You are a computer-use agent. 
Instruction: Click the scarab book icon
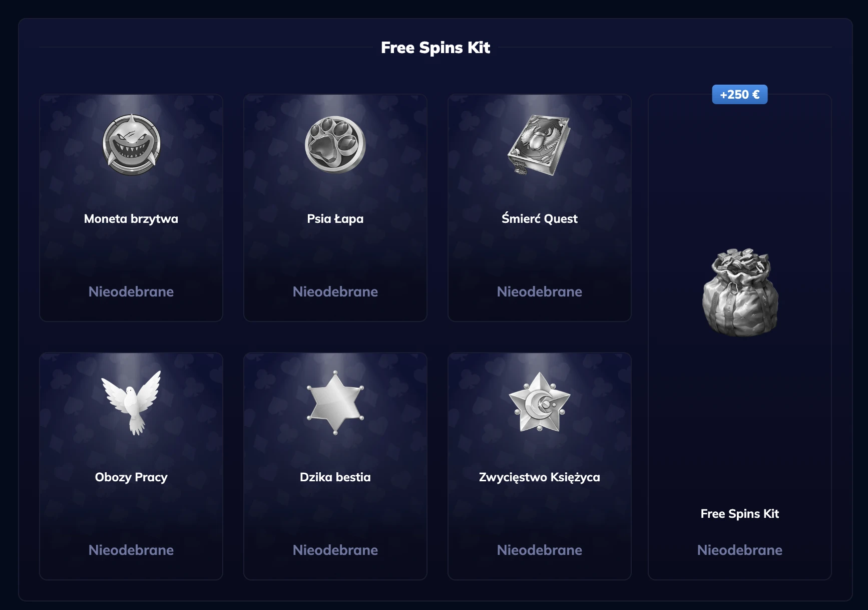tap(539, 145)
